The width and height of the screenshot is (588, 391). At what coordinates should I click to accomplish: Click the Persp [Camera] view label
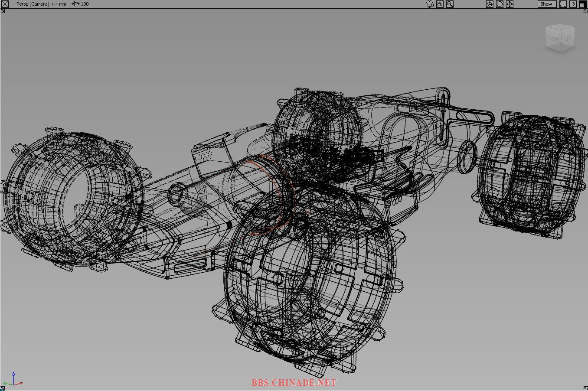point(33,4)
